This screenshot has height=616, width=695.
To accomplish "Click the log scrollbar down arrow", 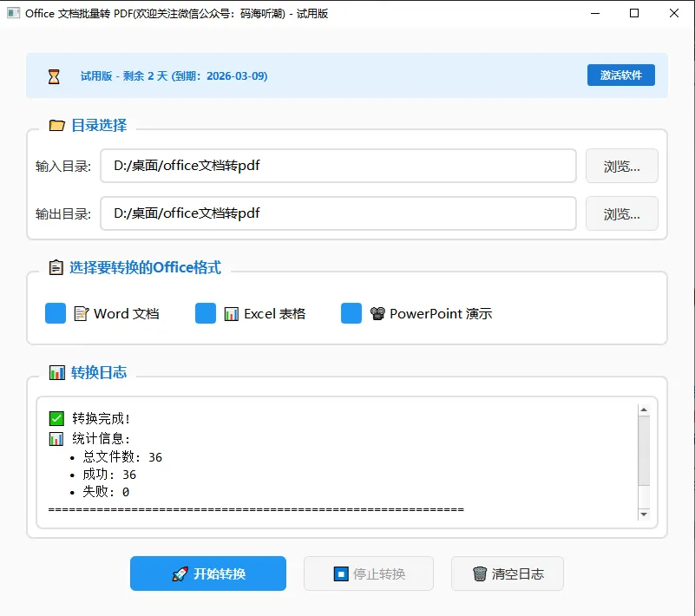I will coord(644,514).
